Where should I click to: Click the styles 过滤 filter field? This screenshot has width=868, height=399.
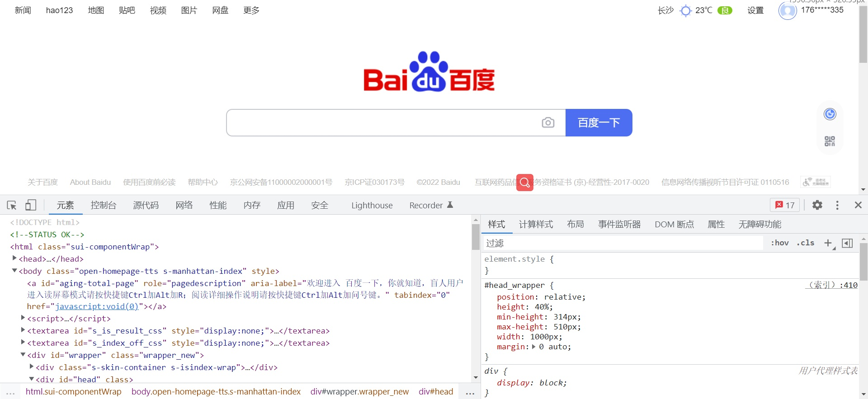pyautogui.click(x=623, y=243)
